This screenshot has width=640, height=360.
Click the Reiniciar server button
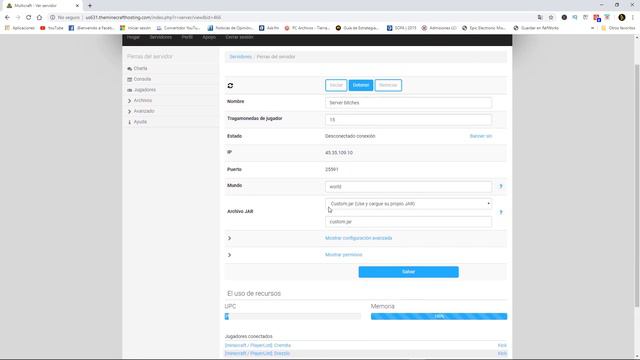388,85
